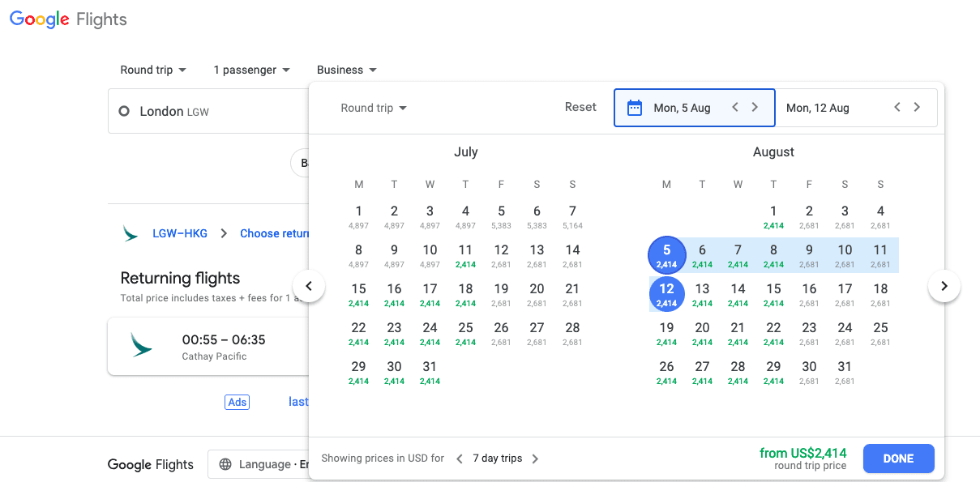The width and height of the screenshot is (980, 482).
Task: Select July 31 in the calendar
Action: point(430,372)
